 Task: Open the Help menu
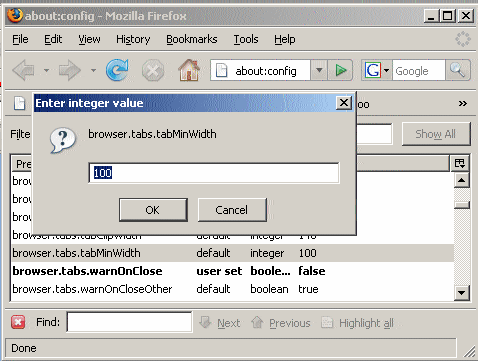click(x=285, y=39)
